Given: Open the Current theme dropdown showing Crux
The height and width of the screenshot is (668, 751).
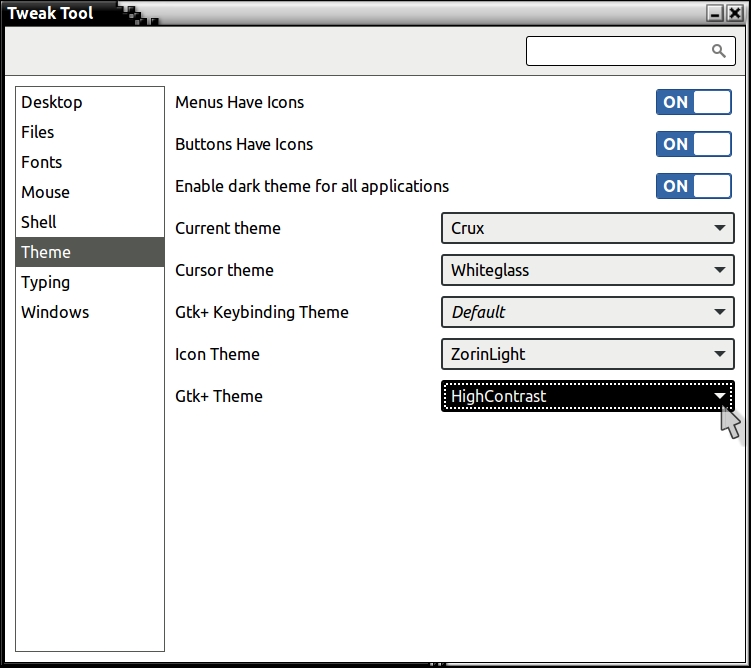Looking at the screenshot, I should point(587,228).
